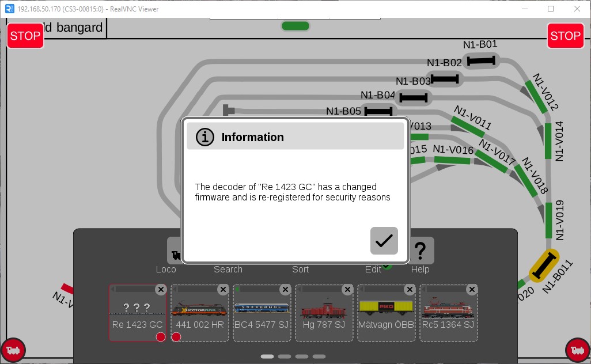Screen dimensions: 591x364
Task: Click the Help label in the loco bar
Action: tap(420, 270)
